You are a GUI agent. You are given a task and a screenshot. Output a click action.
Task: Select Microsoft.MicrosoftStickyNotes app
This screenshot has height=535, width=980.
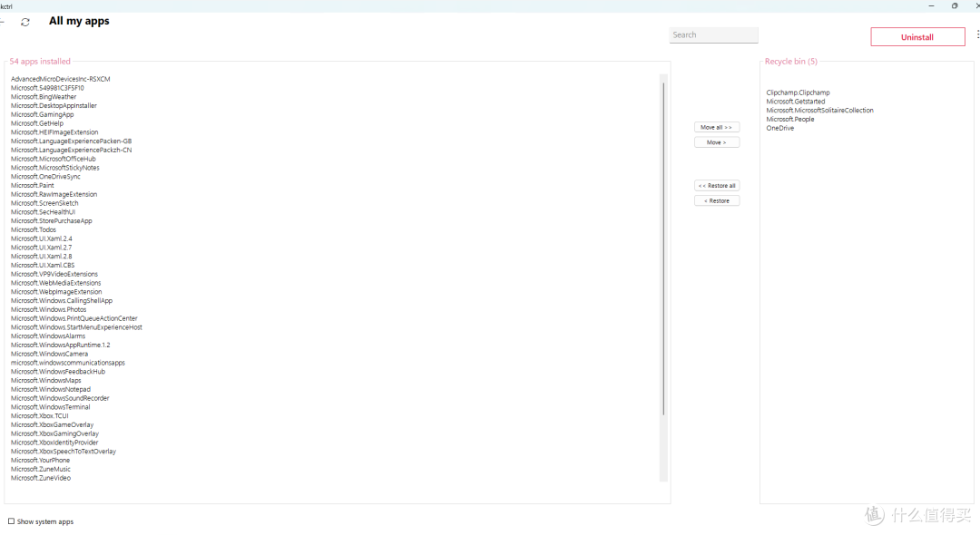55,168
